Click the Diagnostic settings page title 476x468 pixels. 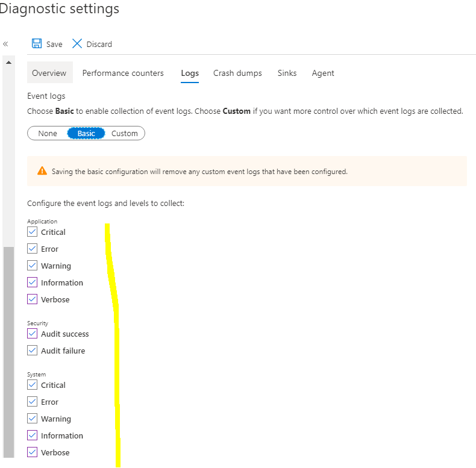pyautogui.click(x=59, y=8)
